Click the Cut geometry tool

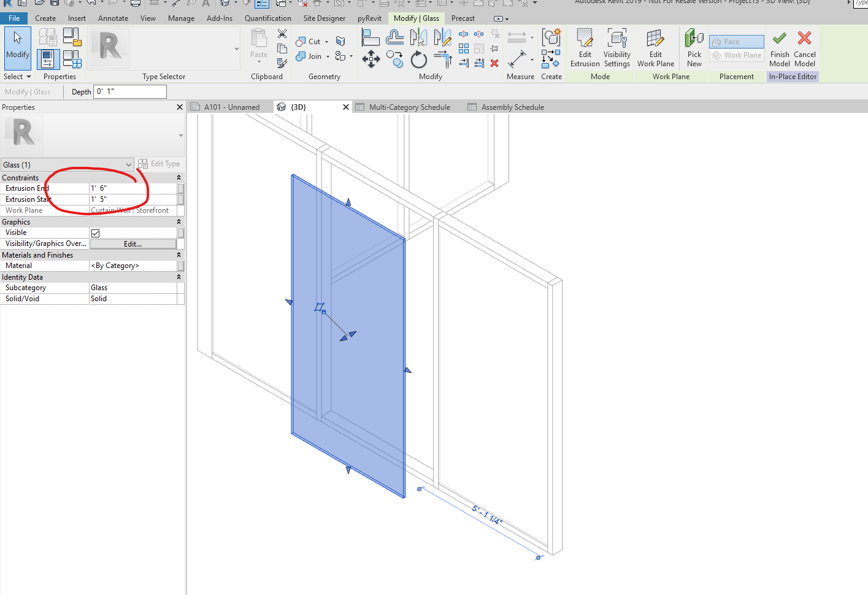point(309,42)
